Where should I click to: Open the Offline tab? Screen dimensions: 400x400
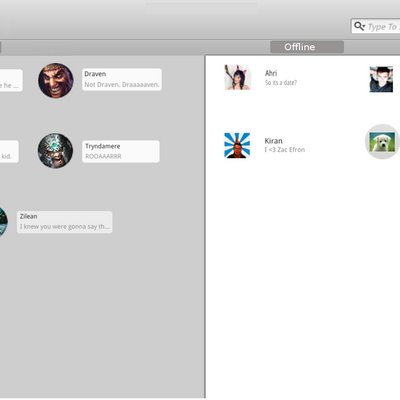pos(307,47)
